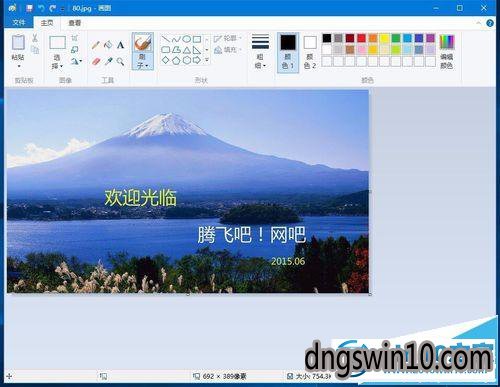Choose the Polygon shape

[x=176, y=50]
